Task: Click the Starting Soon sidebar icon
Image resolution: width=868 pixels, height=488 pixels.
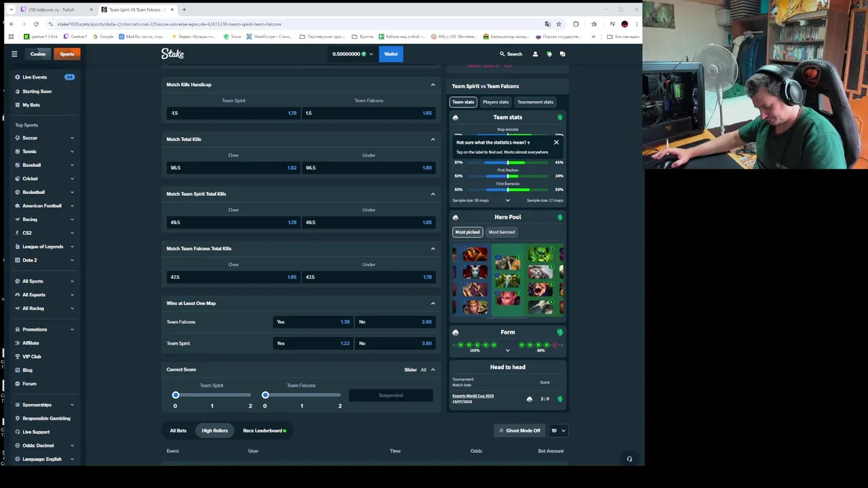Action: pos(18,91)
